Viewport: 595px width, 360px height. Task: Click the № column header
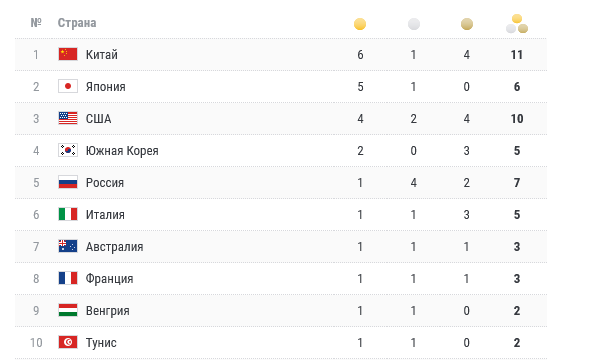(x=36, y=23)
